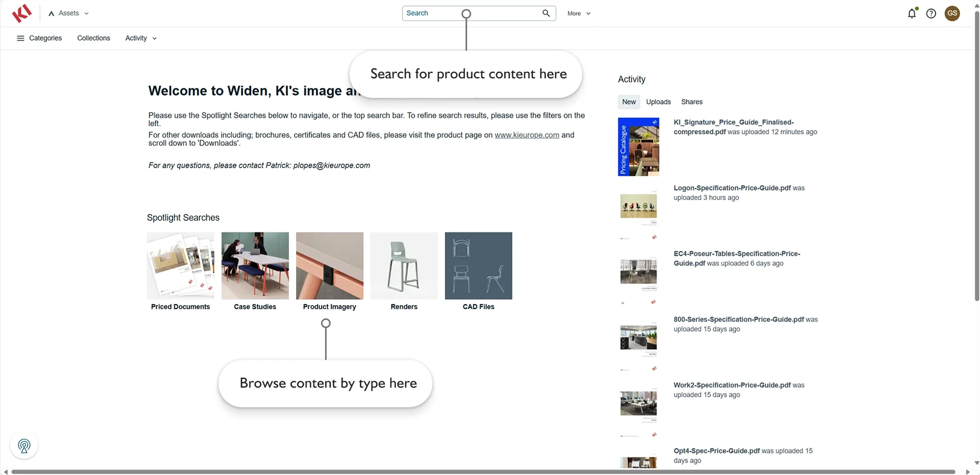The image size is (980, 475).
Task: Open Opt4-Spec-Price-Guide.pdf link
Action: [x=716, y=451]
